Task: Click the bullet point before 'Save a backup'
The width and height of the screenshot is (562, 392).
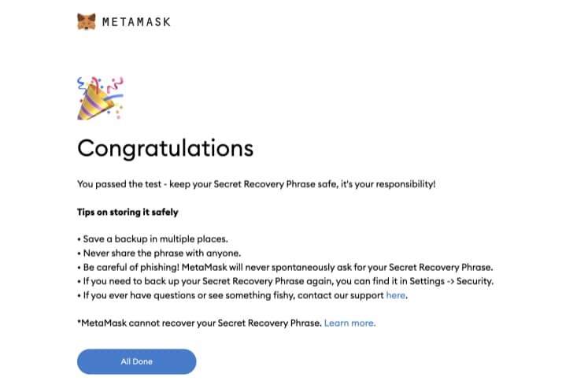Action: coord(79,240)
